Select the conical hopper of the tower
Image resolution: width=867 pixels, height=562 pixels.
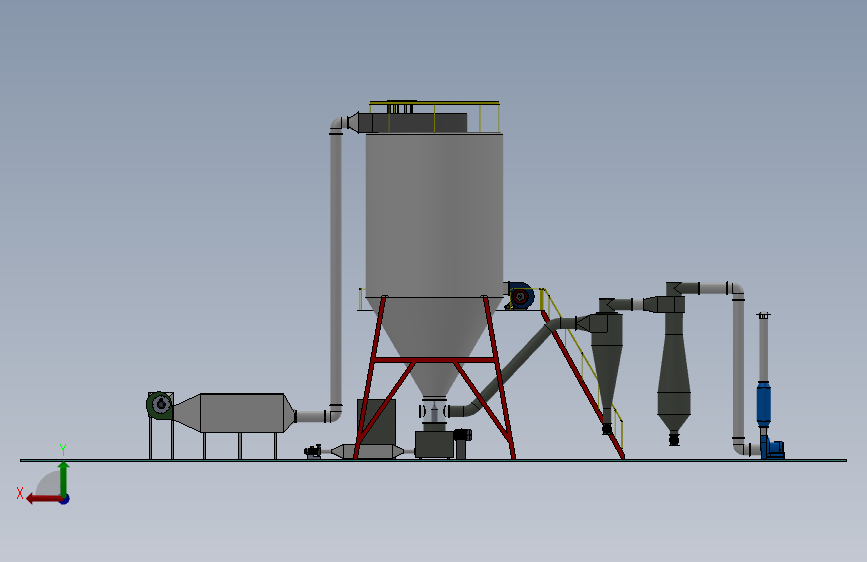434,346
